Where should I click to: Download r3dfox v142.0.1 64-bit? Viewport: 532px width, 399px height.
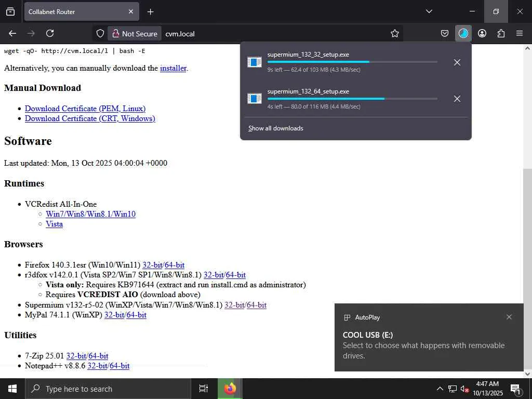[236, 275]
